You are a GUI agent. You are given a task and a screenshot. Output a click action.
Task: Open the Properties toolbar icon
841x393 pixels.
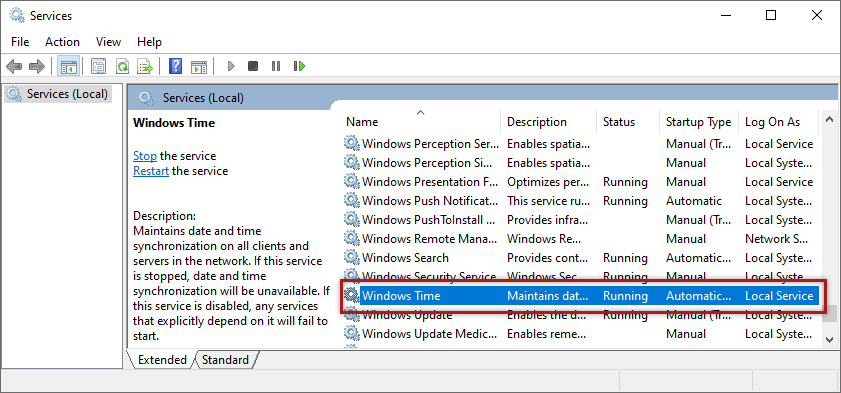tap(98, 66)
